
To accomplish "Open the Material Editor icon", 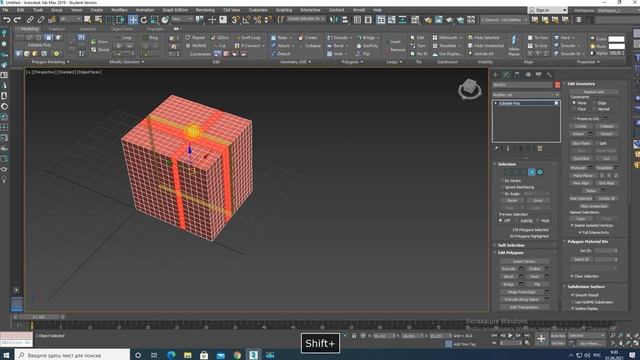I will 415,20.
